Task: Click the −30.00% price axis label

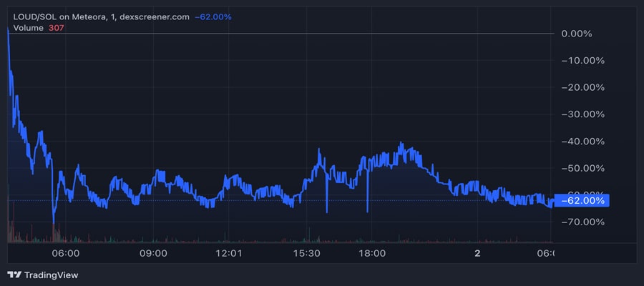Action: (x=582, y=114)
